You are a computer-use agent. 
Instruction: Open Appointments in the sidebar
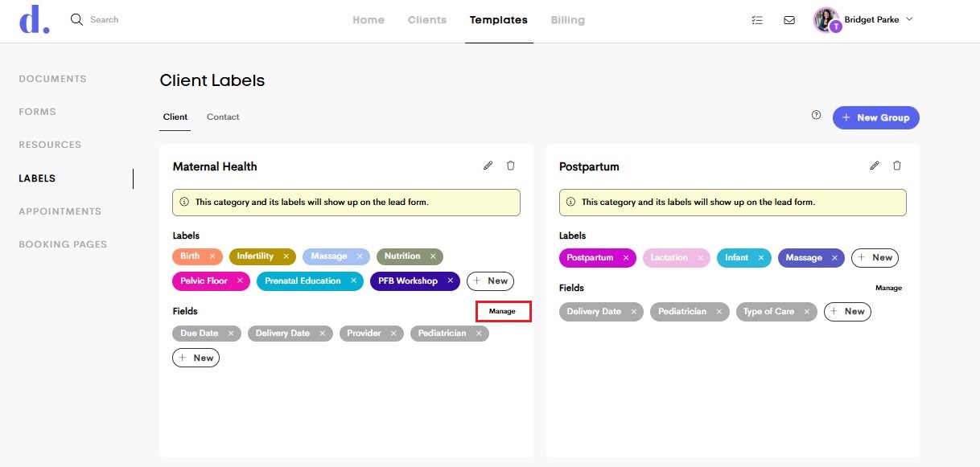click(60, 211)
